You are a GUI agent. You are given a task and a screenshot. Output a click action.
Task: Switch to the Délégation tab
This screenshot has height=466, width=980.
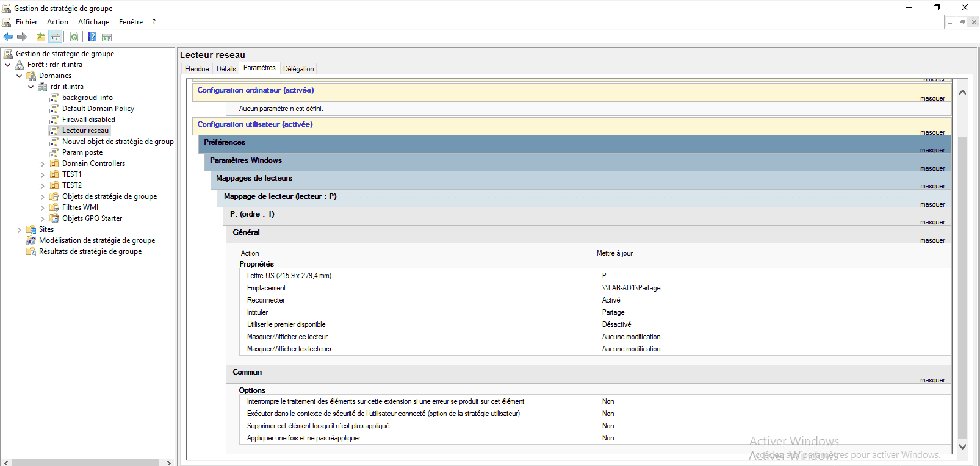[298, 69]
